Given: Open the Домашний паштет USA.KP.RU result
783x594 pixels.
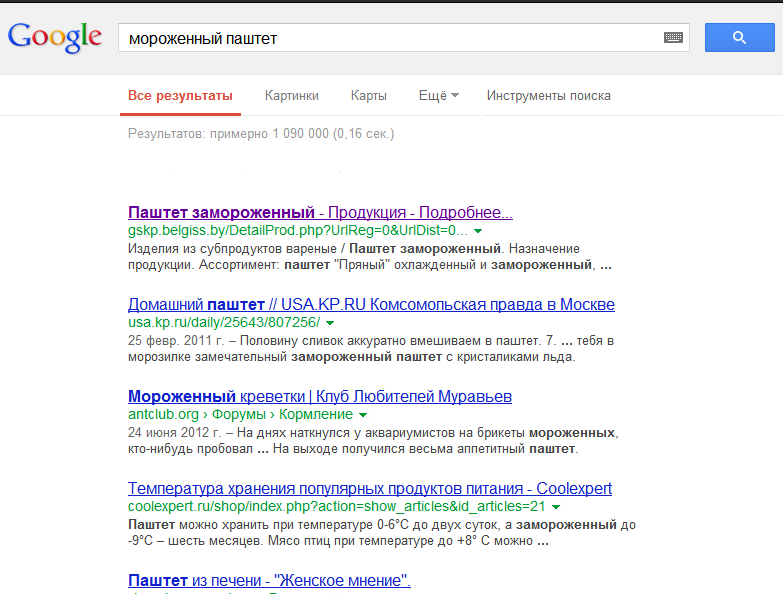Looking at the screenshot, I should [x=371, y=304].
